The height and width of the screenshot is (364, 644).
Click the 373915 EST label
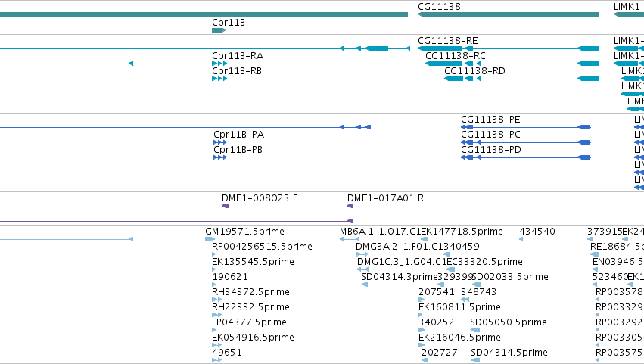point(605,232)
